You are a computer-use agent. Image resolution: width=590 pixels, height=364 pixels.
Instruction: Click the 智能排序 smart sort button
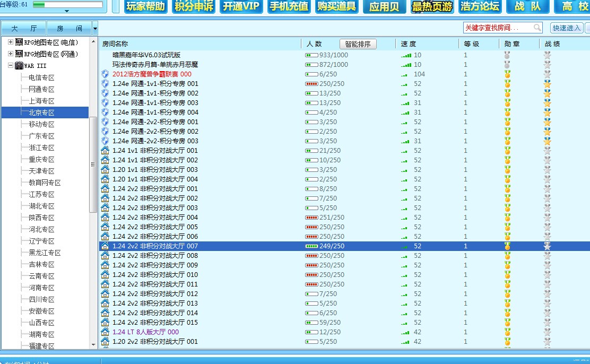point(358,44)
